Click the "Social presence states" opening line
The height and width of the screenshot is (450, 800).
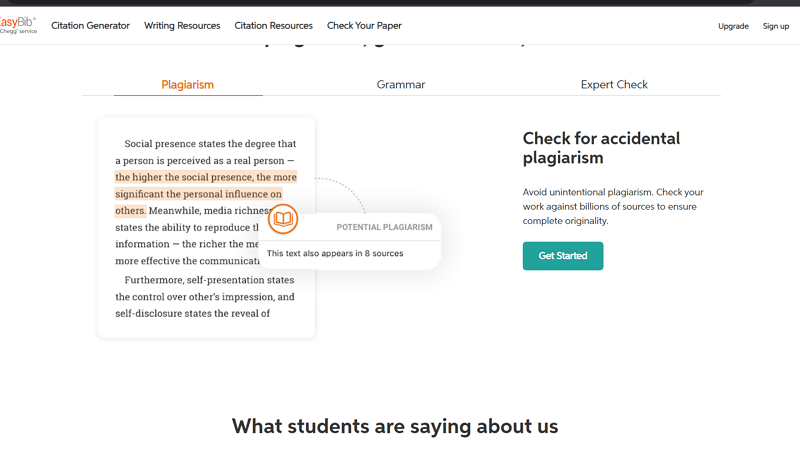pyautogui.click(x=210, y=144)
